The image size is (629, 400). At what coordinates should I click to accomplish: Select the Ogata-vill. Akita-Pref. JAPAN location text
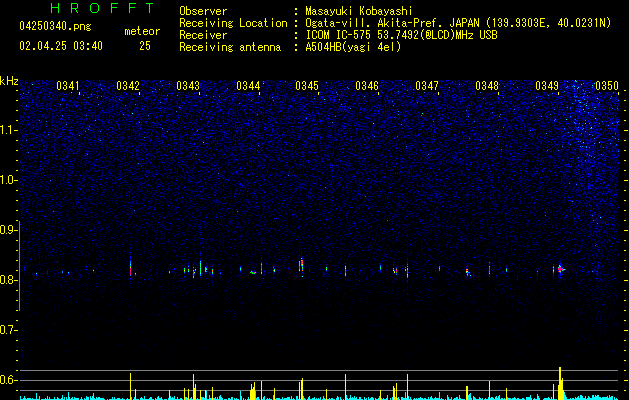458,23
